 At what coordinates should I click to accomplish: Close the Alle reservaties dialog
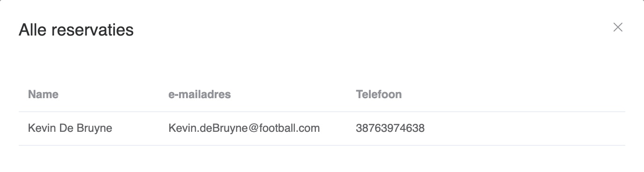tap(618, 28)
